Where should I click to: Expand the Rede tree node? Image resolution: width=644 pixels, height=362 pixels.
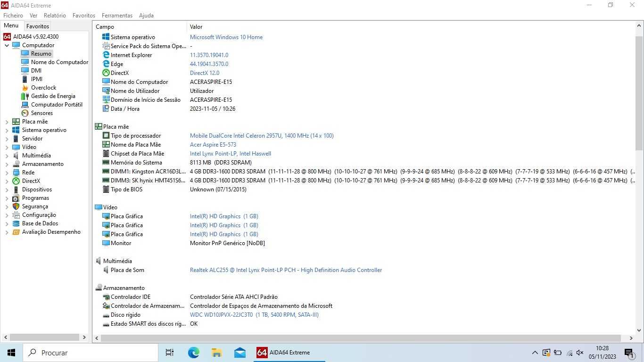[x=7, y=173]
